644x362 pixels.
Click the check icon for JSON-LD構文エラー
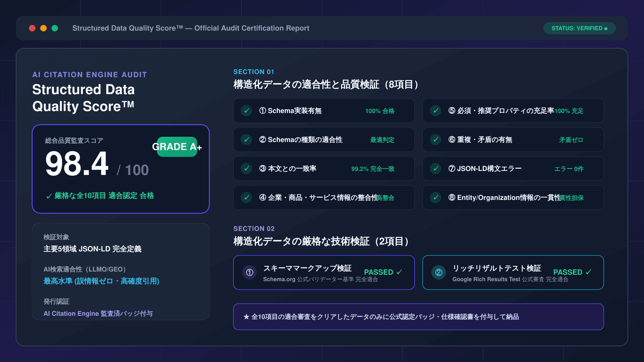pos(436,169)
